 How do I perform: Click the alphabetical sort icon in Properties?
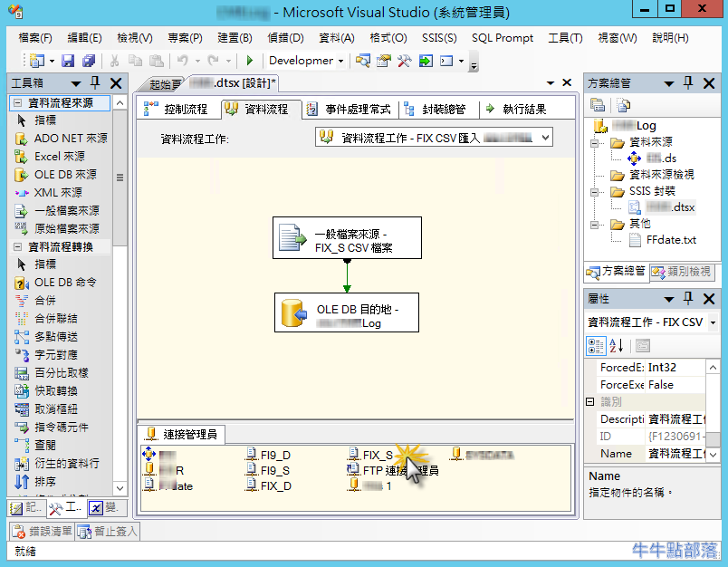pyautogui.click(x=618, y=345)
